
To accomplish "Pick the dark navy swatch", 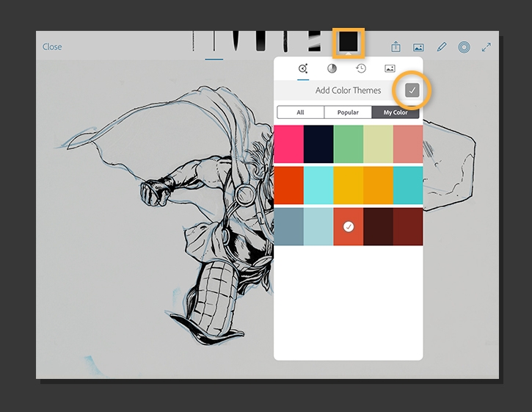I will [318, 145].
